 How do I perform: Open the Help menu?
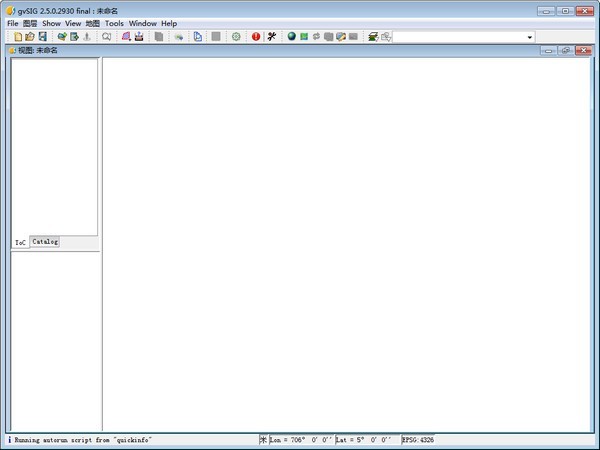(169, 23)
